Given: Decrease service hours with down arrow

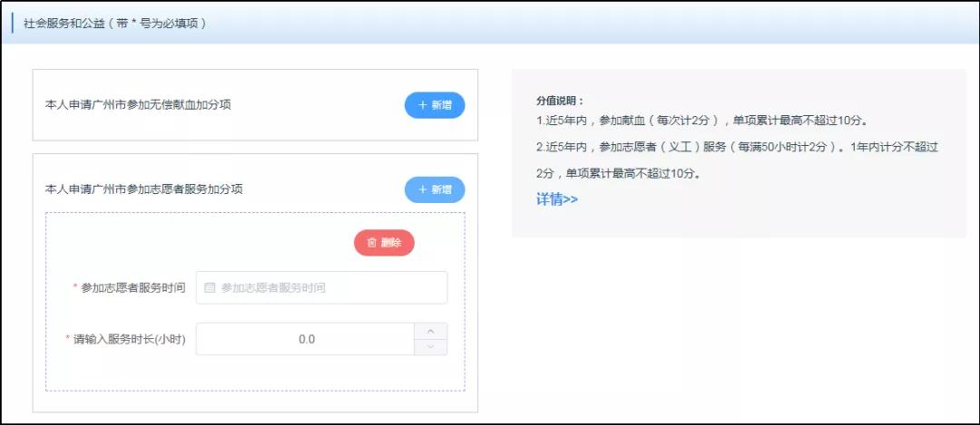Looking at the screenshot, I should coord(431,347).
